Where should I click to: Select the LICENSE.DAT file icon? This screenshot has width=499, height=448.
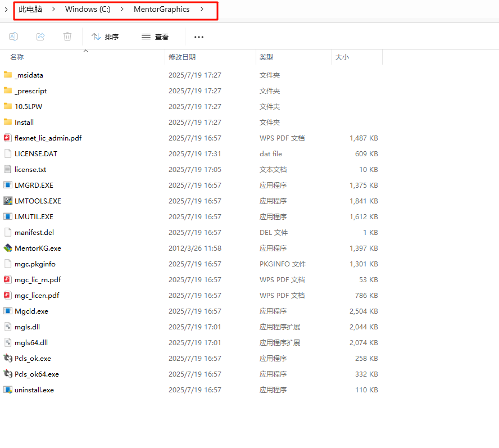tap(8, 153)
